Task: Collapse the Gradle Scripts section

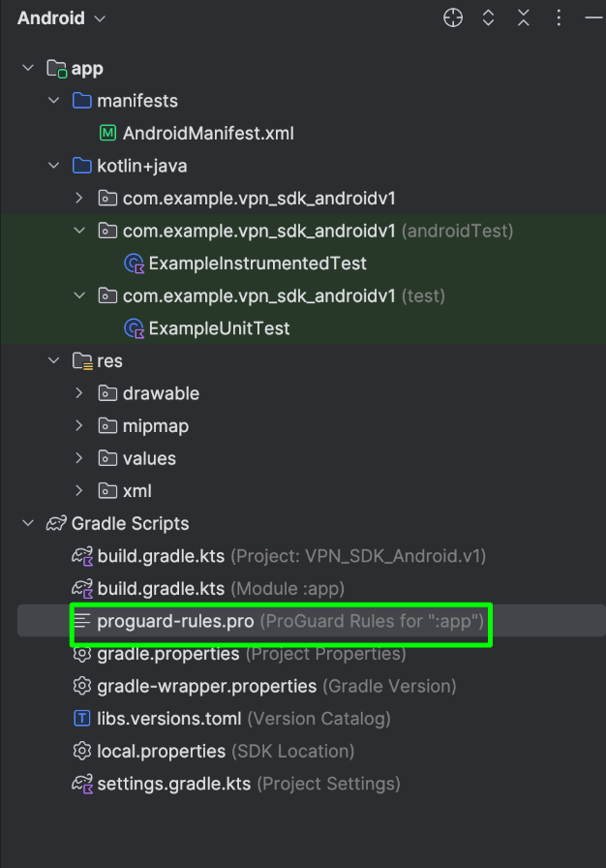Action: (x=28, y=523)
